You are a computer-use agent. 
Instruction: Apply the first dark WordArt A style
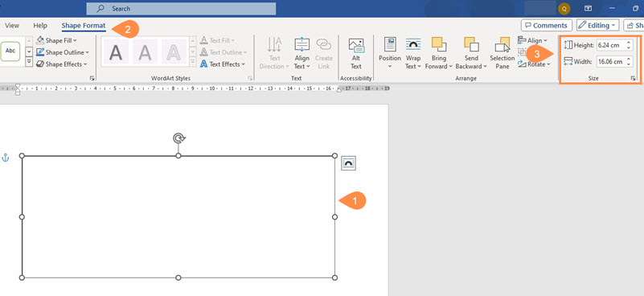click(x=116, y=51)
